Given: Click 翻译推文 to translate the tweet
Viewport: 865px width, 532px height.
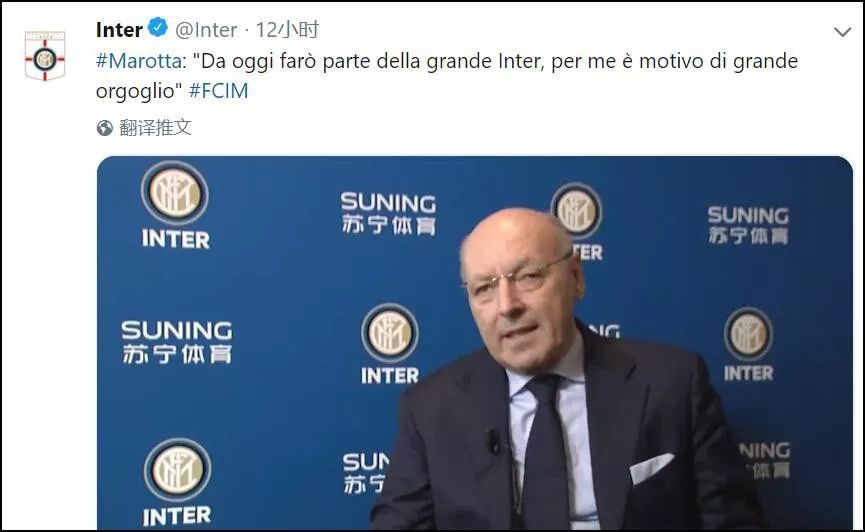Looking at the screenshot, I should coord(155,127).
